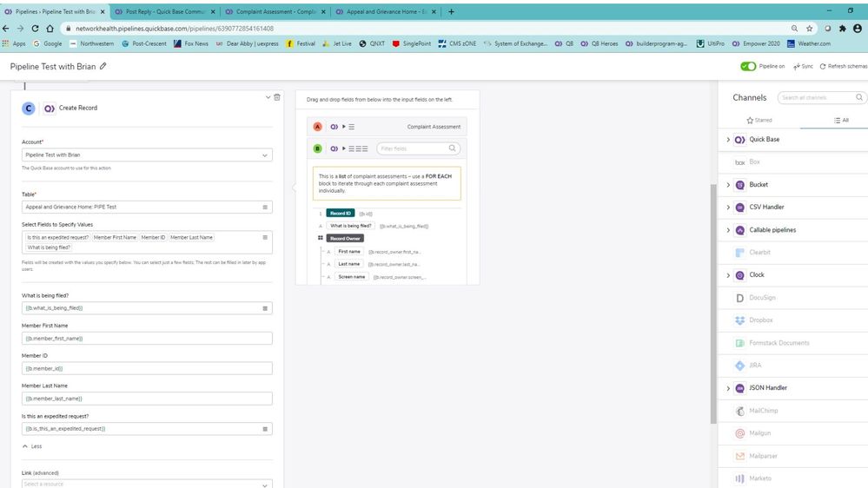868x488 pixels.
Task: Open options icon in What is being filed field
Action: tap(265, 308)
